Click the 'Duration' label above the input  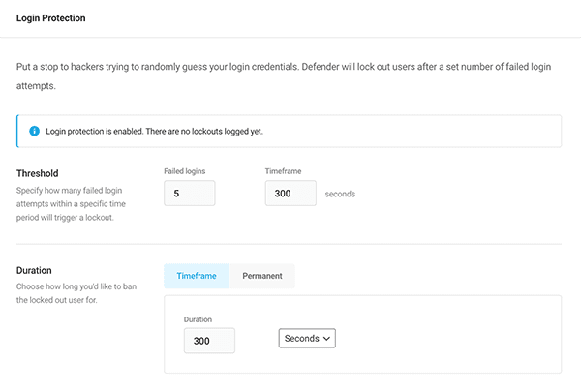pyautogui.click(x=199, y=318)
